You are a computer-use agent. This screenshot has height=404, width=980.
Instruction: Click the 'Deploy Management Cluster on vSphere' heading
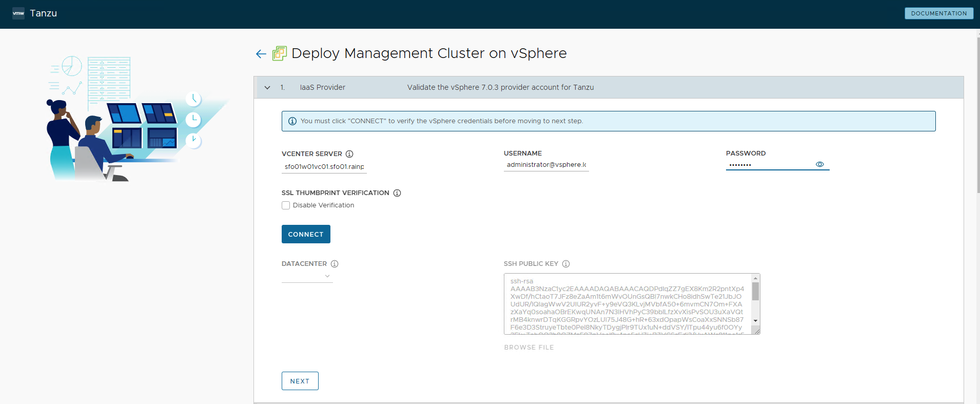tap(429, 53)
